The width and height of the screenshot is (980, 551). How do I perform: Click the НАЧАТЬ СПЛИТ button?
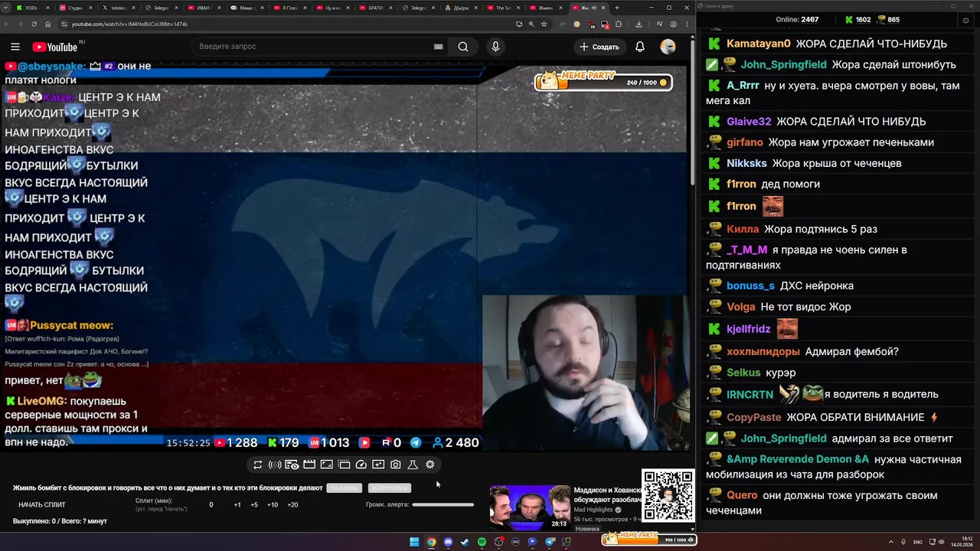coord(42,504)
